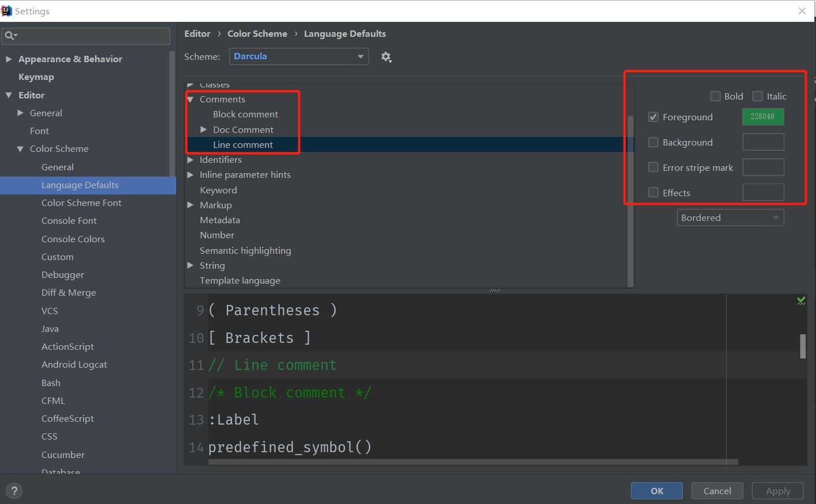Open the Bordered effects type dropdown
816x504 pixels.
730,217
